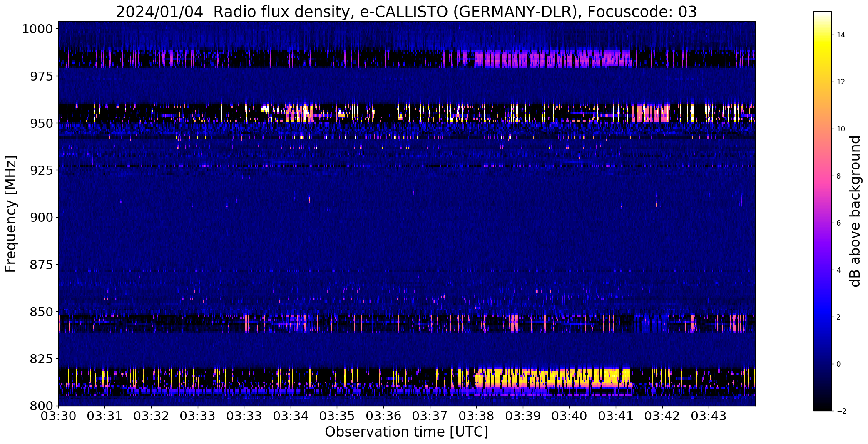Click the 03:32 time tick label
The image size is (868, 444).
click(x=151, y=416)
